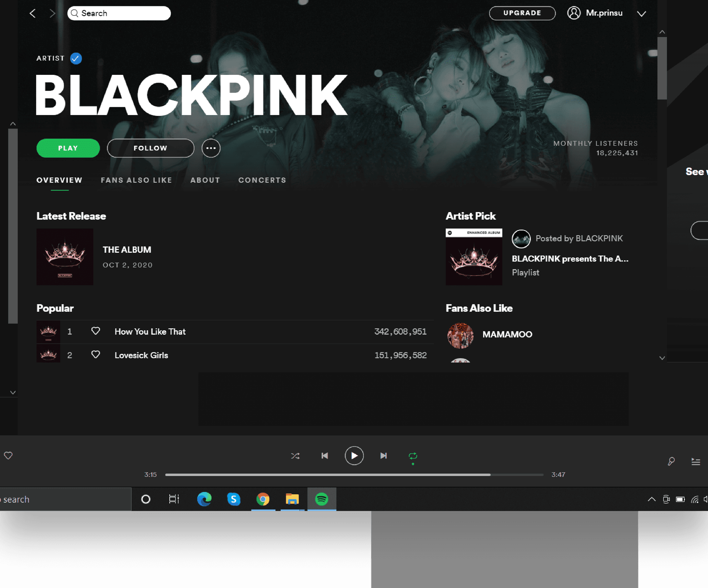Click the UPGRADE button
The width and height of the screenshot is (708, 588).
(x=522, y=13)
